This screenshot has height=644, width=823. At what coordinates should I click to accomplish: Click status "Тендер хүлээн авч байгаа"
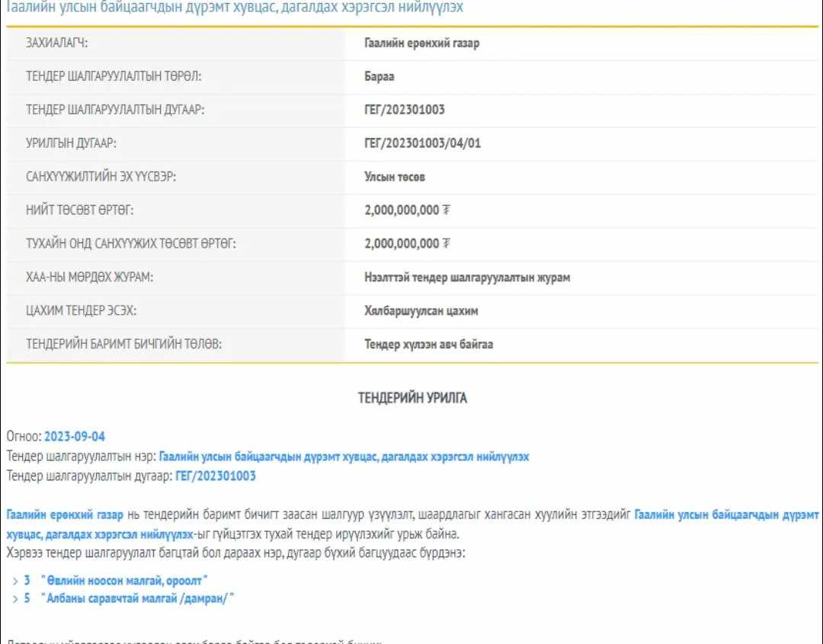[x=429, y=344]
